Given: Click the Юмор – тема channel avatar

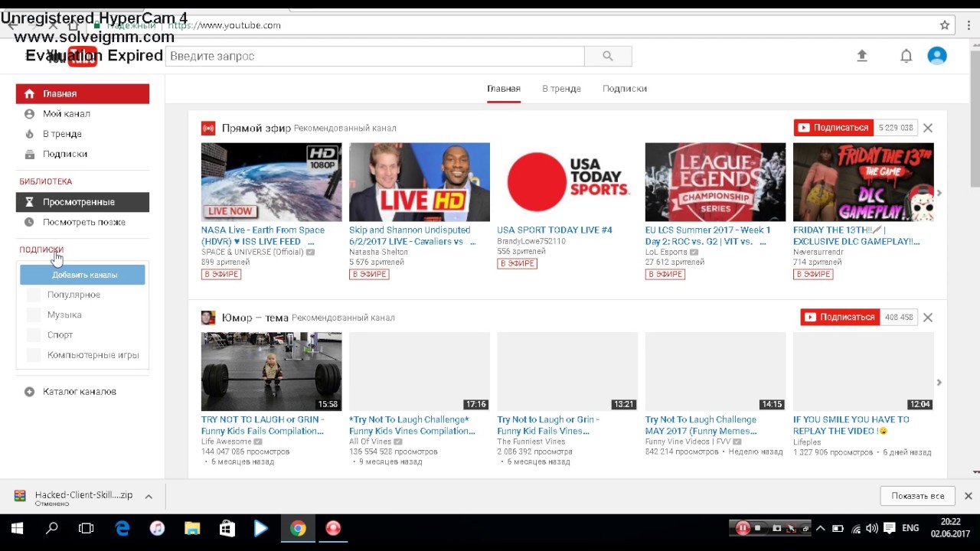Looking at the screenshot, I should (208, 318).
